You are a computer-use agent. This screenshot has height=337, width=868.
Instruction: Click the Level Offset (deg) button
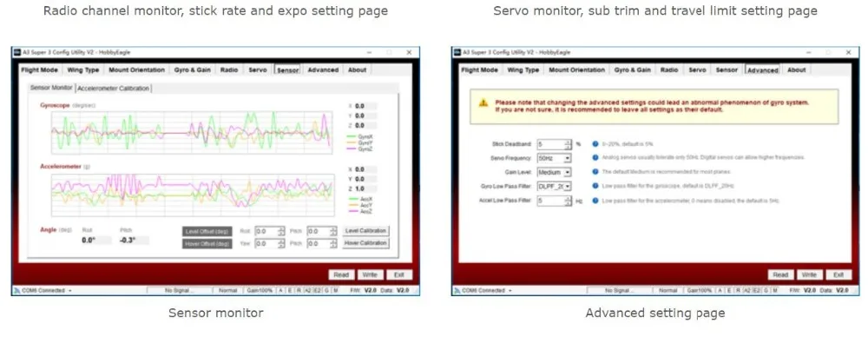click(x=207, y=231)
